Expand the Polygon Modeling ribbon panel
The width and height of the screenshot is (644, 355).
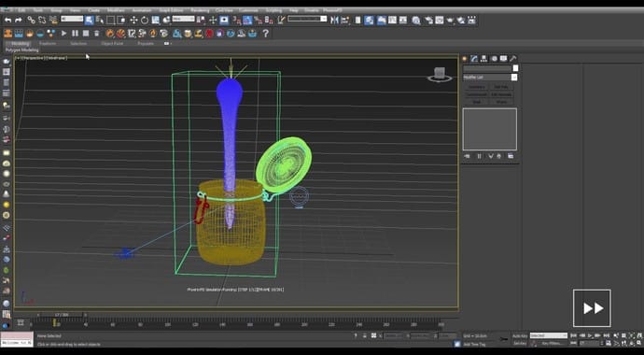(x=21, y=50)
